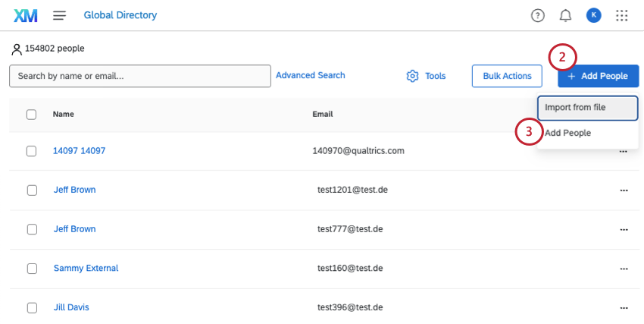Open the hamburger navigation menu

(60, 15)
